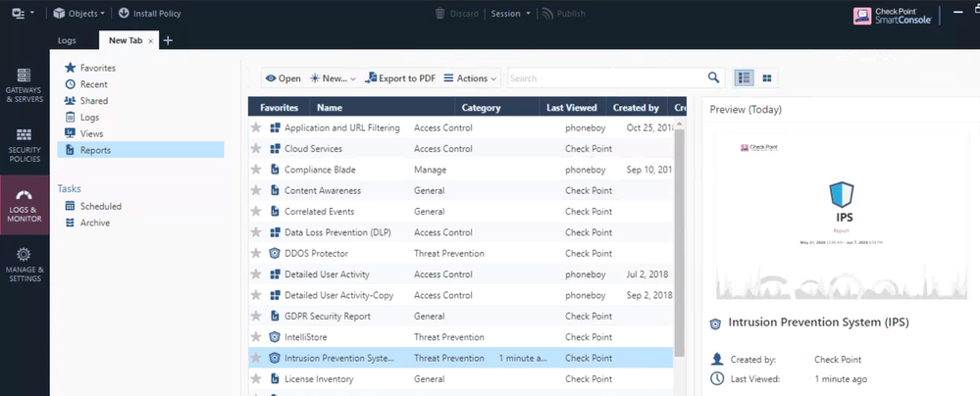980x396 pixels.
Task: Open the main application menu dropdown
Action: pyautogui.click(x=24, y=13)
